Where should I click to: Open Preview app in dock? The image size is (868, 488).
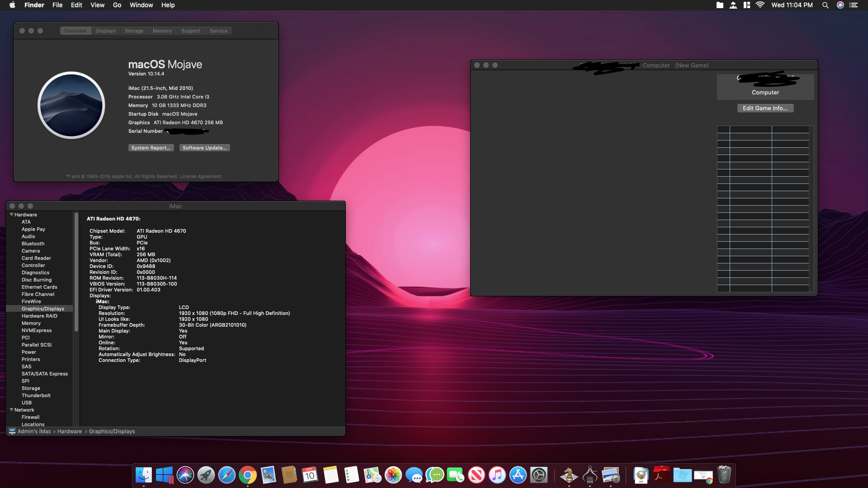click(611, 475)
